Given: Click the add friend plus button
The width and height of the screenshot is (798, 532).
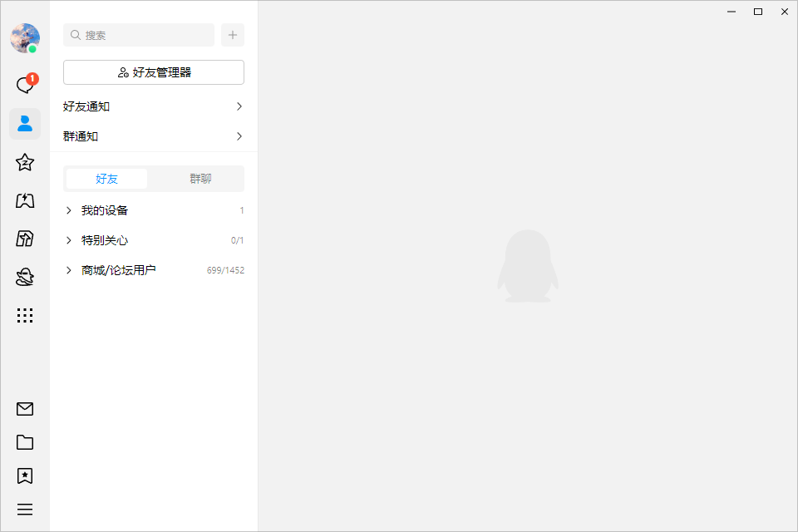Looking at the screenshot, I should tap(232, 35).
